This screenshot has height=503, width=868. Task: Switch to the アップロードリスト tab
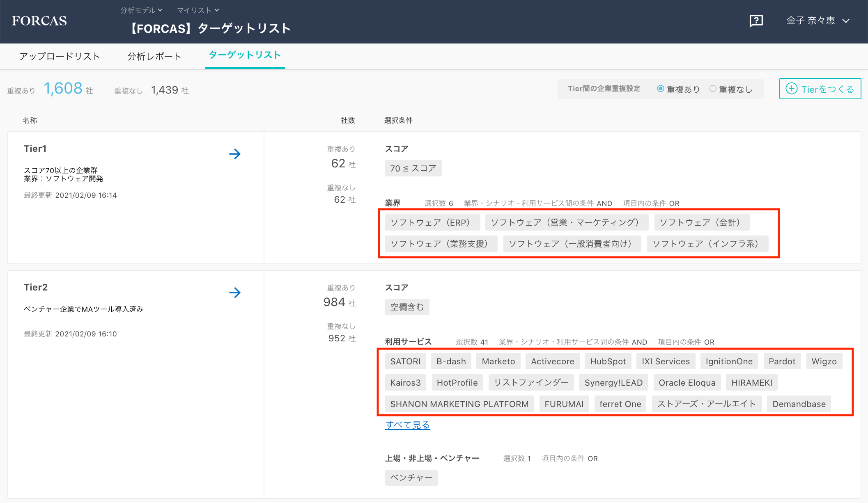coord(60,56)
